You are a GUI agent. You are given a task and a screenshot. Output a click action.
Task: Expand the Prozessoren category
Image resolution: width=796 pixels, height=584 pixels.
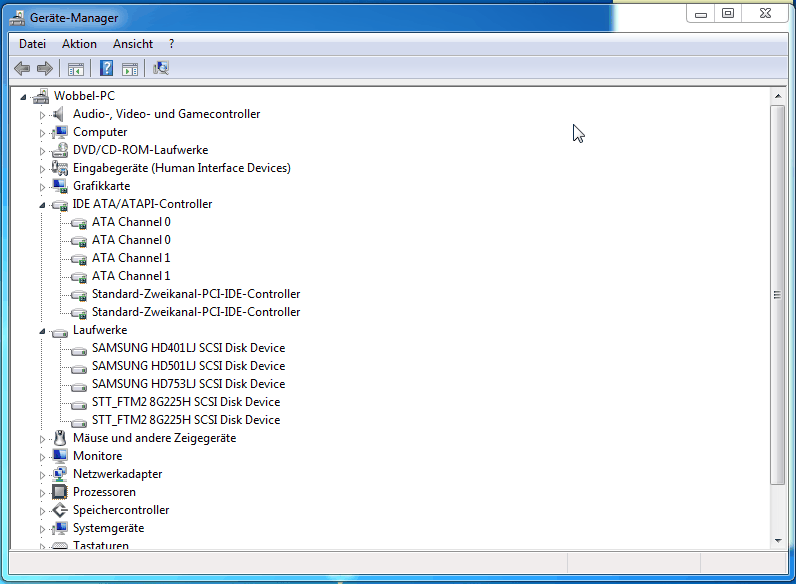pyautogui.click(x=42, y=493)
